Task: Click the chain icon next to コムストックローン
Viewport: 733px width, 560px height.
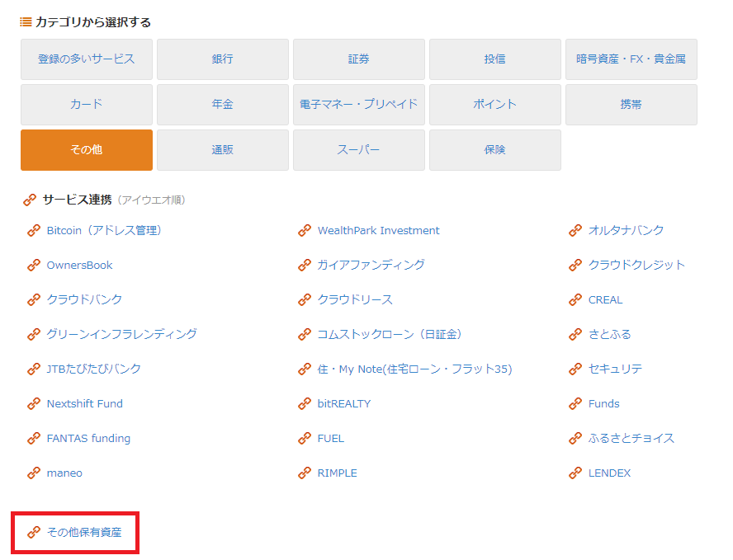Action: (305, 334)
